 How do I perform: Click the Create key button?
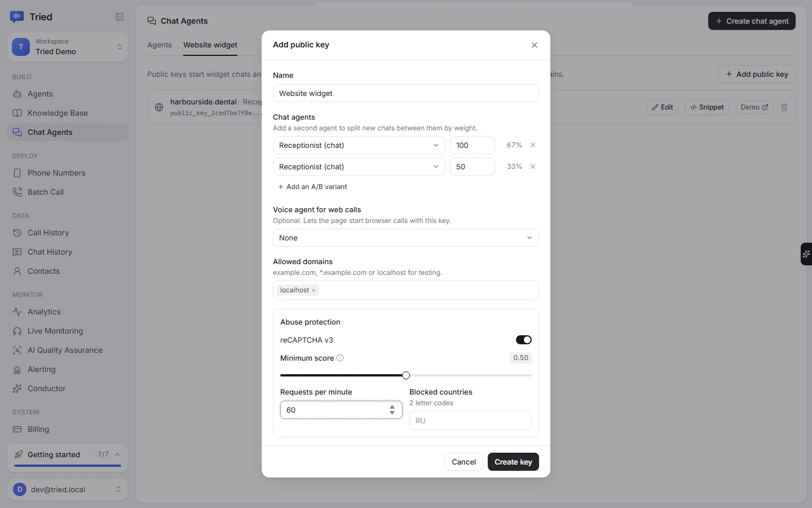pyautogui.click(x=513, y=462)
